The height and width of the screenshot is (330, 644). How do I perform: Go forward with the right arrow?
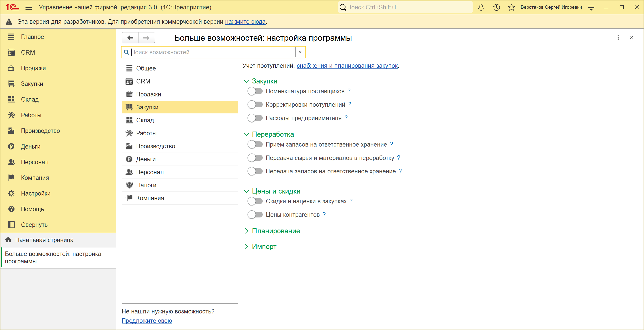[147, 38]
